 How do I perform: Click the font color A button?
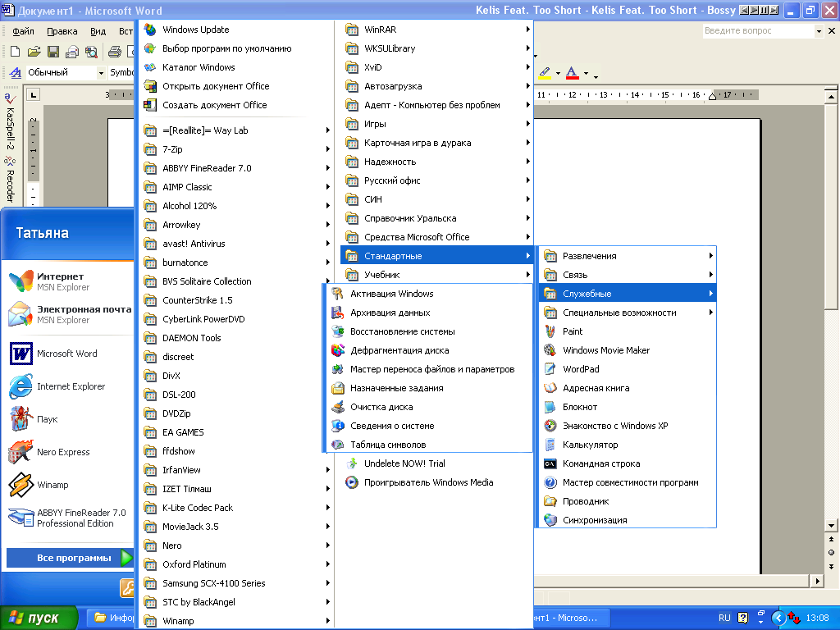coord(572,73)
